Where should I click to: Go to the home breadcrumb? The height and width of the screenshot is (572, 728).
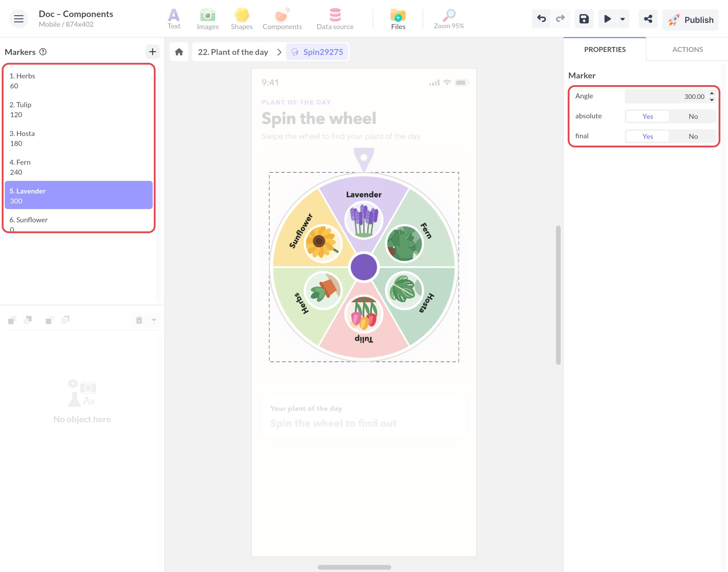[x=179, y=52]
